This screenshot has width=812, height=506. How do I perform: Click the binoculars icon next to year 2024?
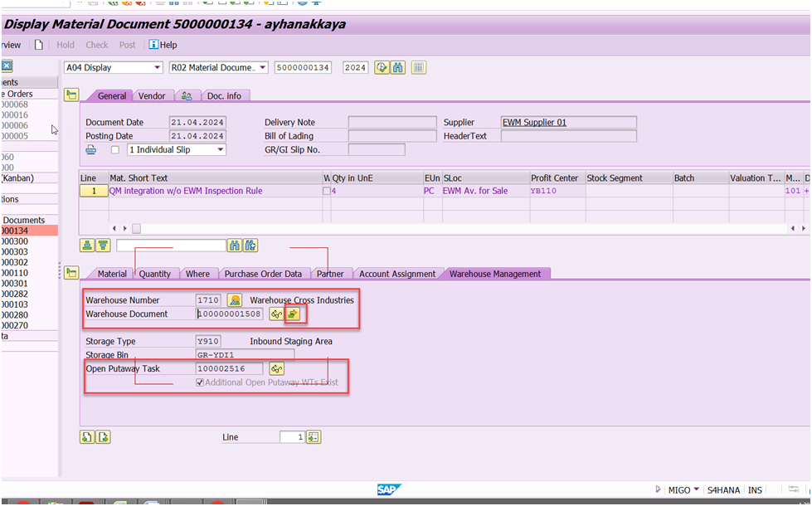(399, 67)
